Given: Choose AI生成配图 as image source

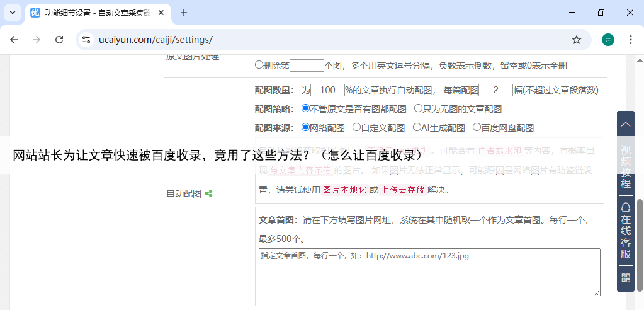Looking at the screenshot, I should click(x=417, y=127).
